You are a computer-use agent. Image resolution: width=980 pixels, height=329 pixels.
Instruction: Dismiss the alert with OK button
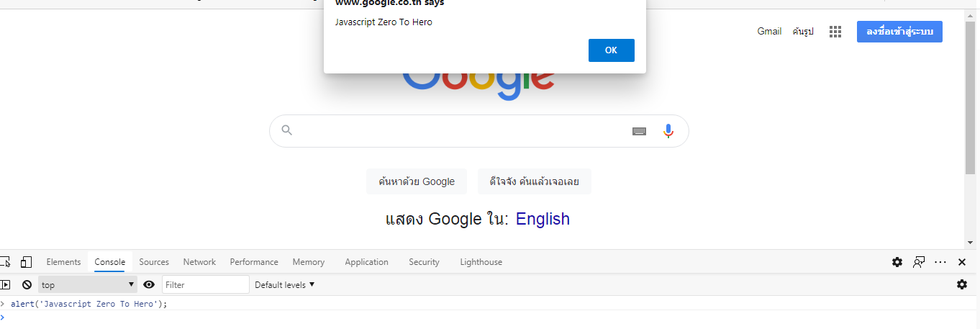click(612, 50)
